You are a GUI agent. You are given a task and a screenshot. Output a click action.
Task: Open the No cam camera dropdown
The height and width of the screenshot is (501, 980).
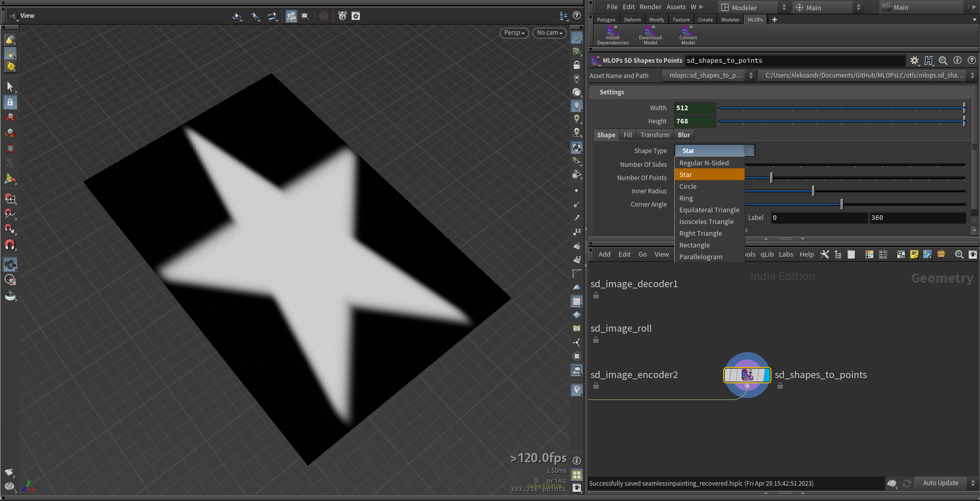click(x=549, y=33)
